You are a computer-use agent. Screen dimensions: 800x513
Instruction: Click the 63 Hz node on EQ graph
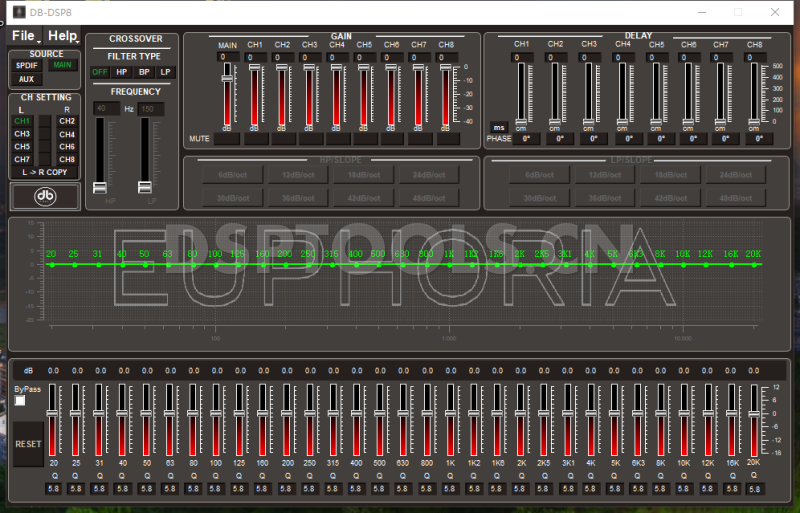(168, 264)
